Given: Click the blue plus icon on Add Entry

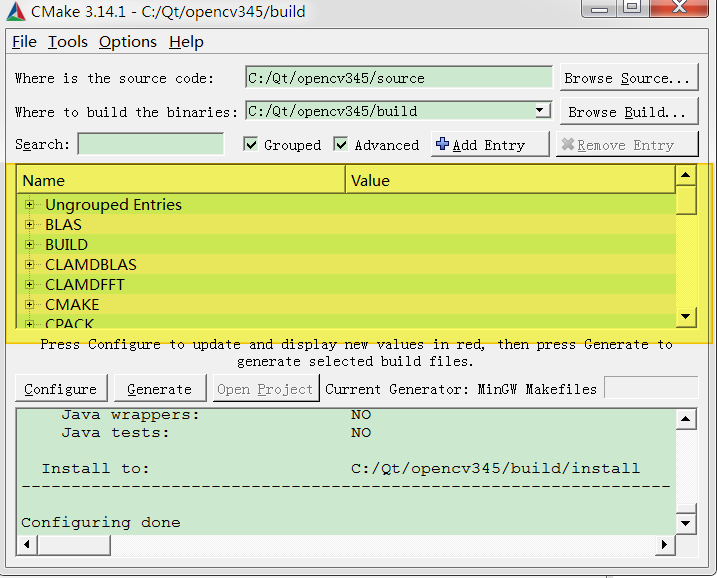Looking at the screenshot, I should tap(442, 144).
